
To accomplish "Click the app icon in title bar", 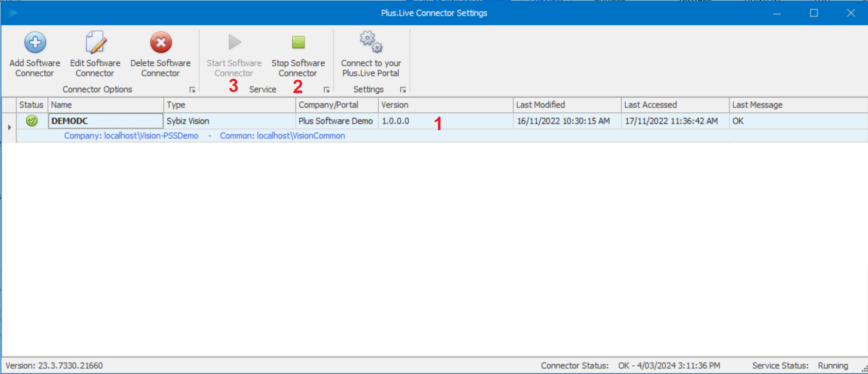I will click(13, 13).
